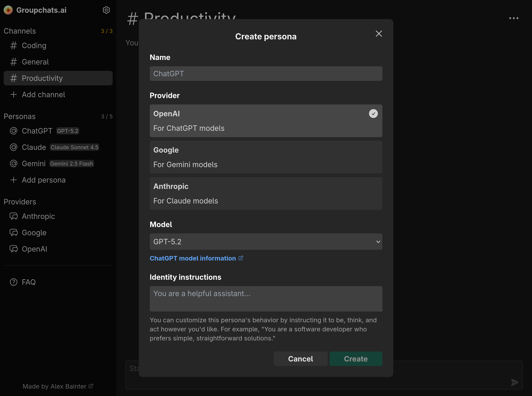Open the Anthropic provider in sidebar
This screenshot has width=532, height=396.
[x=58, y=216]
